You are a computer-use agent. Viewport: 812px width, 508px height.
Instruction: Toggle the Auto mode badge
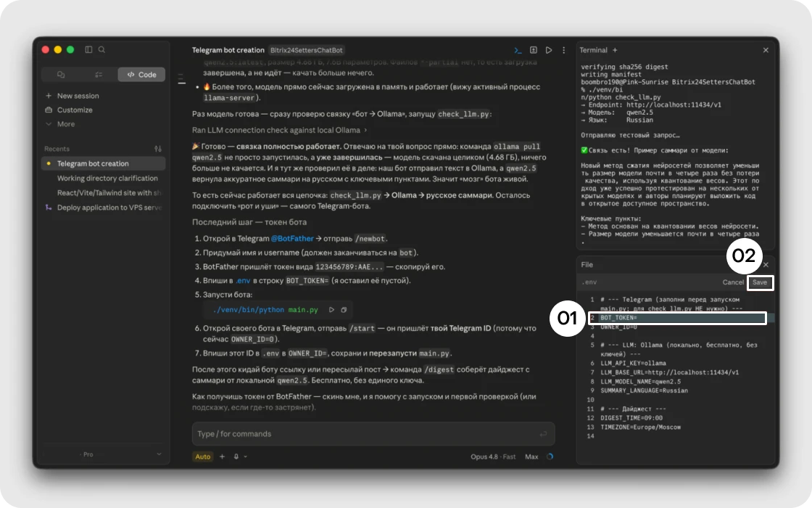click(x=202, y=456)
